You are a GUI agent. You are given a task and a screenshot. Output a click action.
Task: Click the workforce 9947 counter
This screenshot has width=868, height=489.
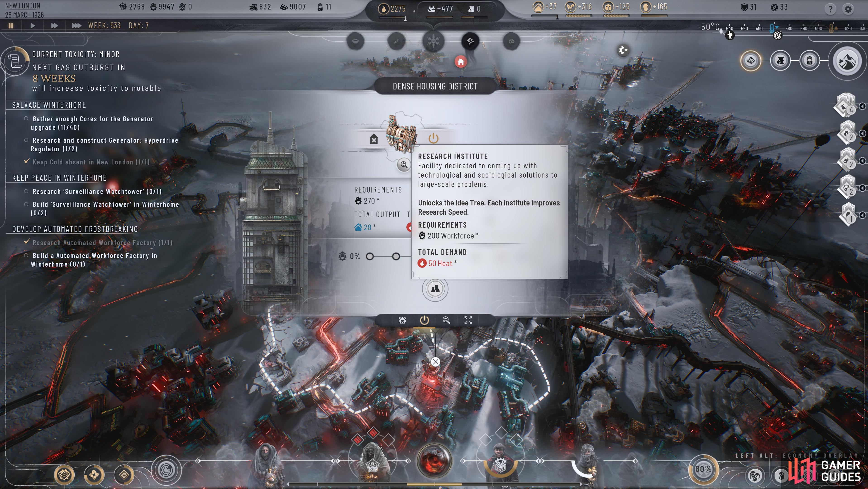[162, 7]
